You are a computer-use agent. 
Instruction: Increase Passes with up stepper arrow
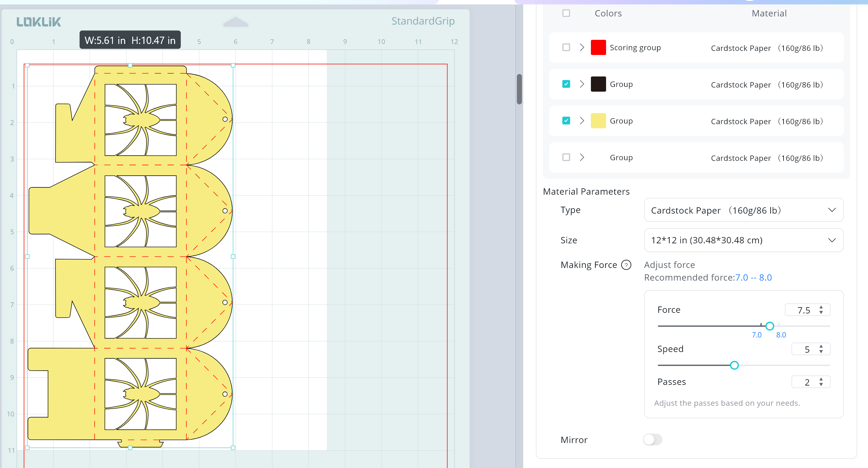tap(821, 379)
